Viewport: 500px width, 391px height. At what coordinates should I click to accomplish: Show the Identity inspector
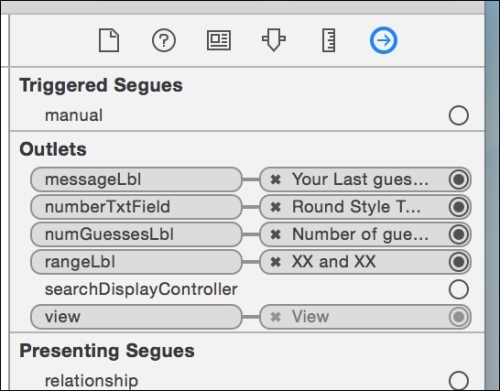point(219,40)
